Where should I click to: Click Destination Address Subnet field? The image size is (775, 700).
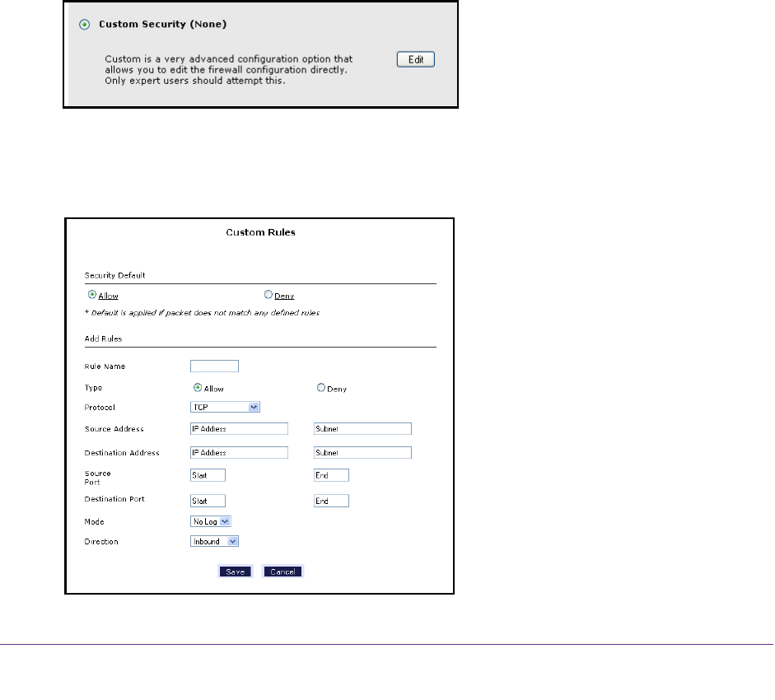[x=362, y=452]
